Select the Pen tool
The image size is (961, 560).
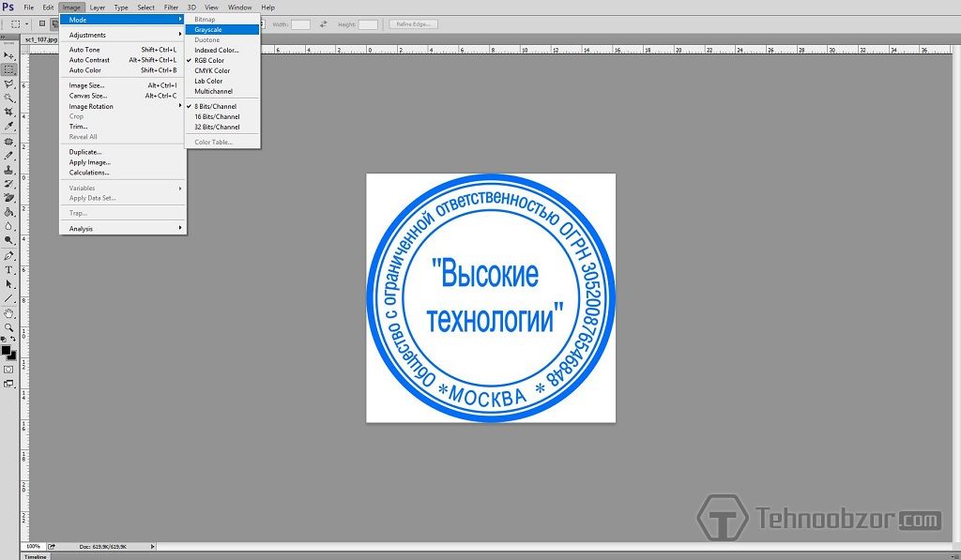(8, 255)
